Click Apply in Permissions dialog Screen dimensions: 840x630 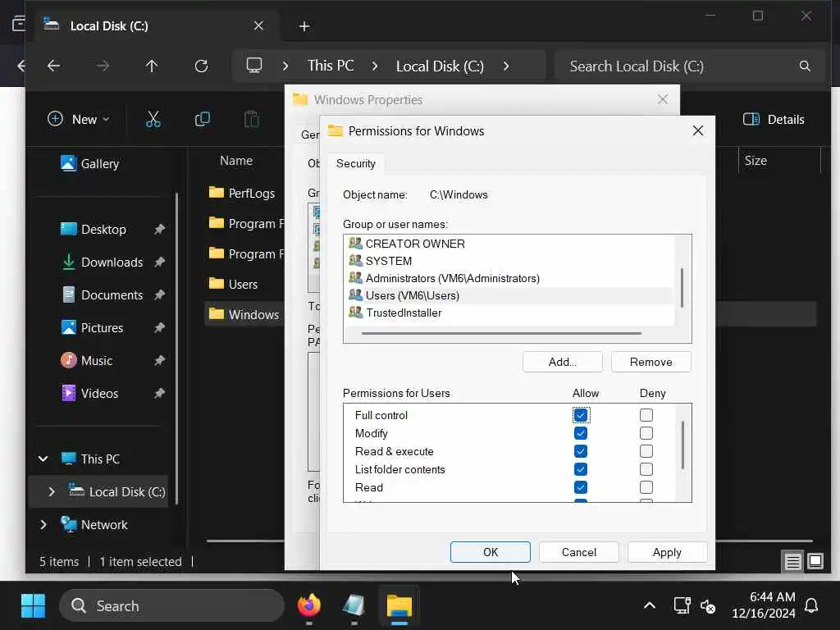(667, 552)
